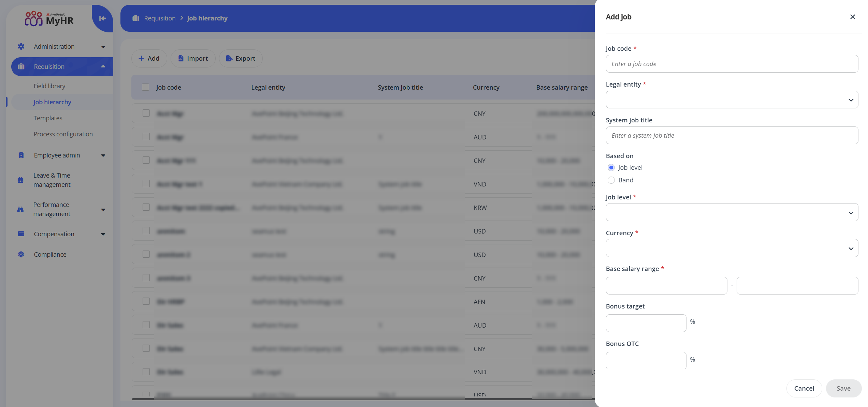Toggle the select-all checkbox in table header
The width and height of the screenshot is (868, 407).
146,87
